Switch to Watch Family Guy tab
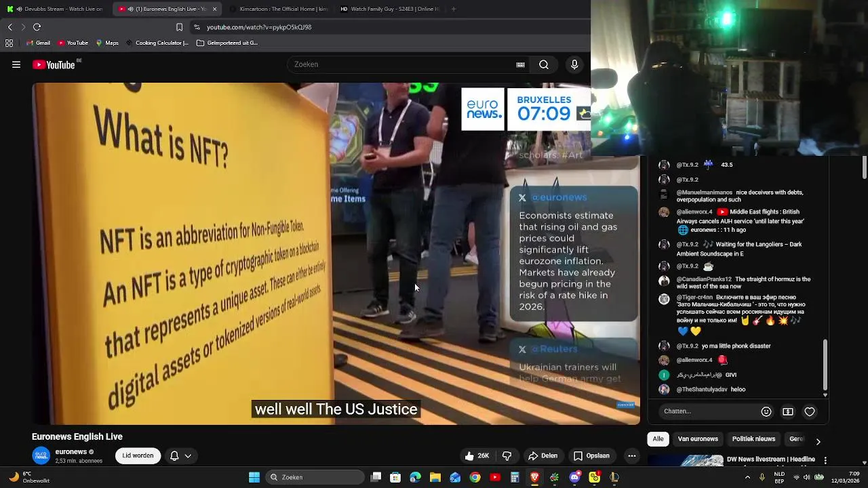This screenshot has width=868, height=488. pos(389,9)
